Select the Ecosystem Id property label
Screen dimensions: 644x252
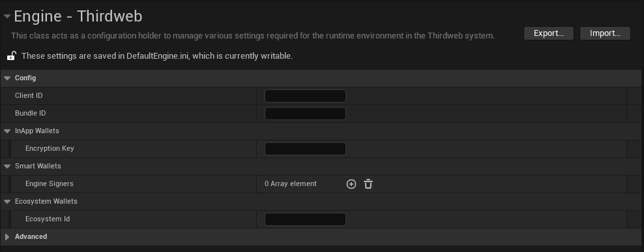point(48,219)
